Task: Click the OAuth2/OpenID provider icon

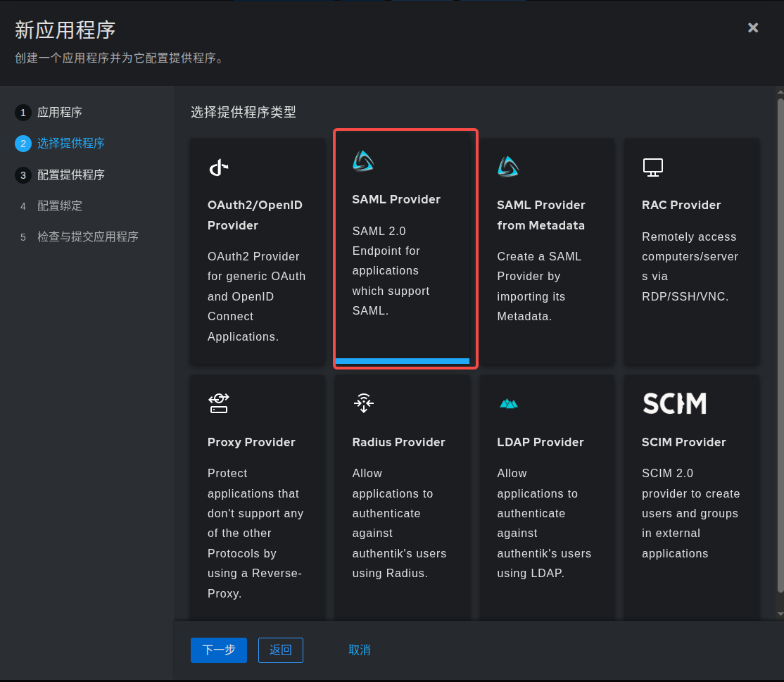Action: pyautogui.click(x=218, y=168)
